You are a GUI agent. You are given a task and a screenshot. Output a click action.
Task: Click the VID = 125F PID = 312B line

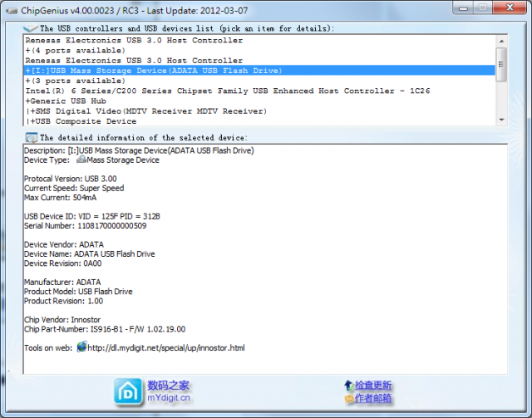point(92,216)
